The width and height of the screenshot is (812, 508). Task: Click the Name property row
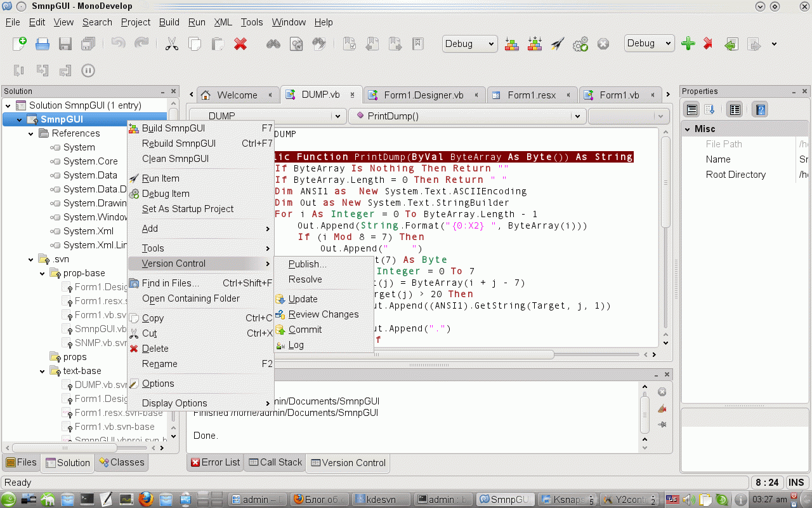click(x=745, y=159)
